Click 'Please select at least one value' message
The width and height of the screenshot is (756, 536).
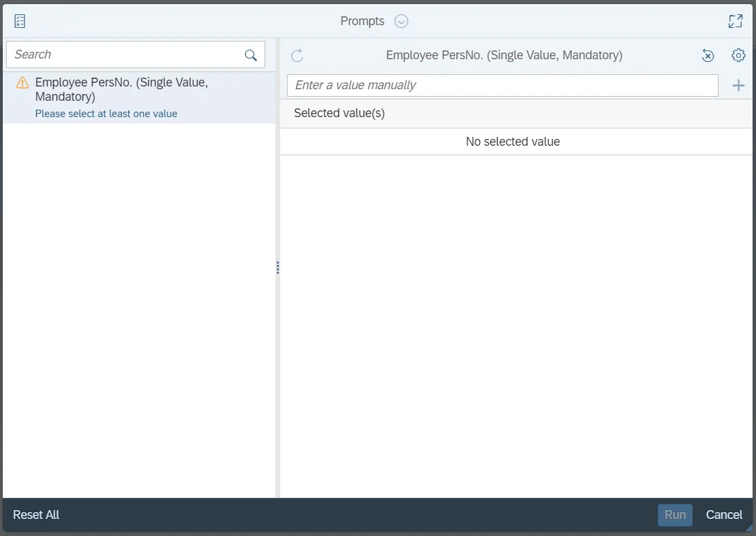pyautogui.click(x=106, y=114)
